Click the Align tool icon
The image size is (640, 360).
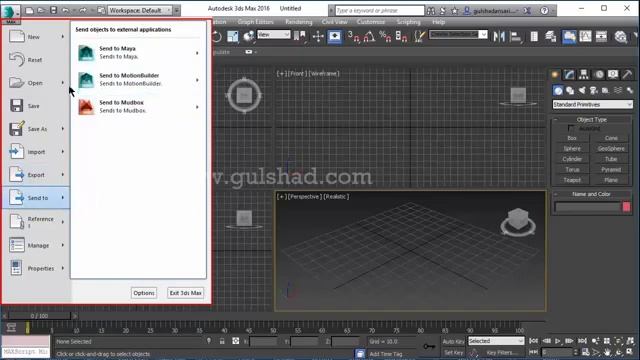[x=516, y=37]
